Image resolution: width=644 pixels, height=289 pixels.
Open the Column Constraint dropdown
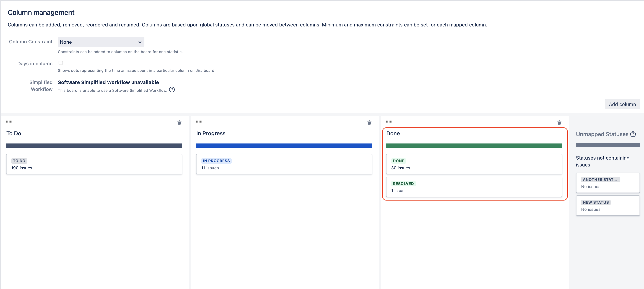[101, 42]
